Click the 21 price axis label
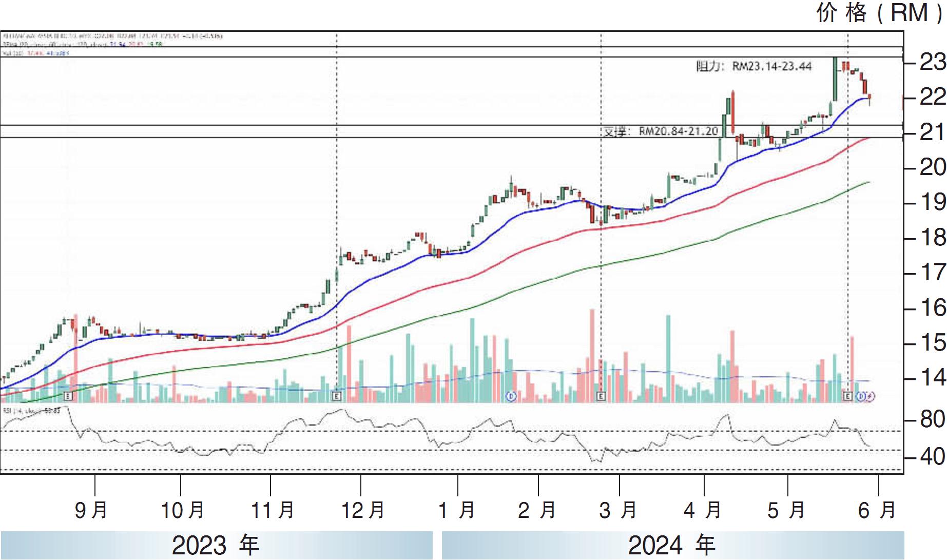Screen dimensions: 947x560 [x=932, y=132]
